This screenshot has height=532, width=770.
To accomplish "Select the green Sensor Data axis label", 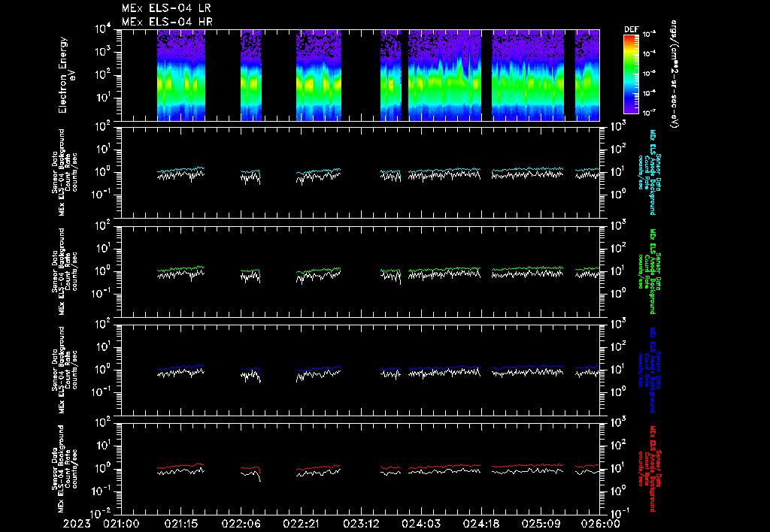I will click(x=650, y=271).
